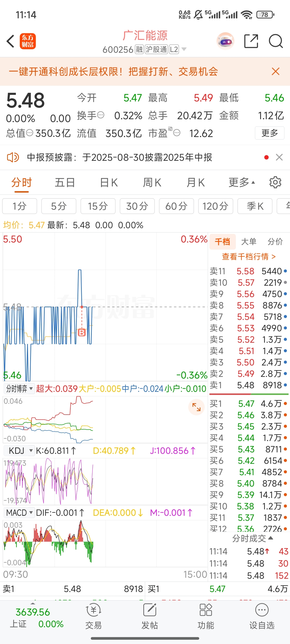Image resolution: width=290 pixels, height=644 pixels.
Task: Tap the back arrow icon
Action: tap(10, 41)
